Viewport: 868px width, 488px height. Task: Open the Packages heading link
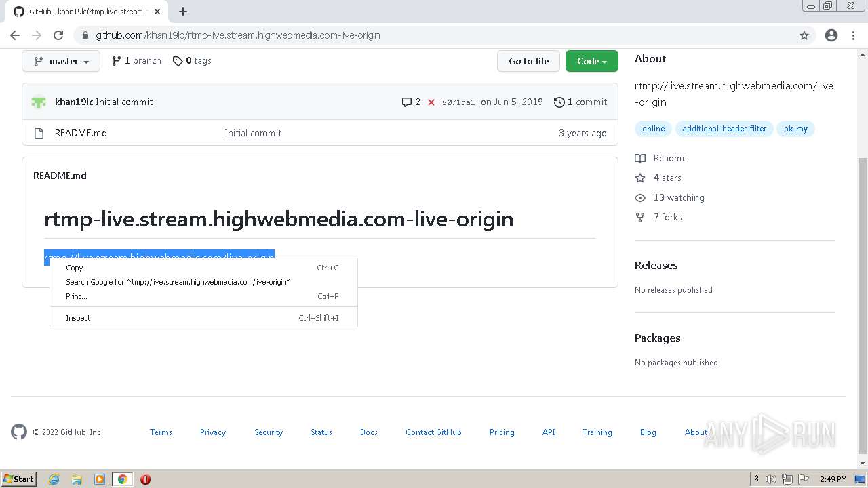point(657,338)
